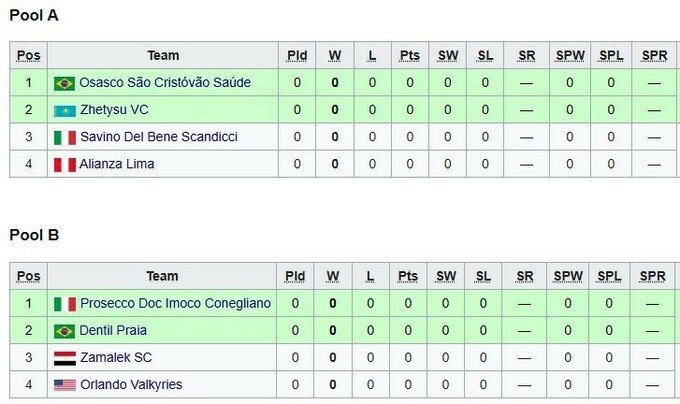
Task: Click Egypt flag beside Zamalek SC
Action: tap(64, 358)
